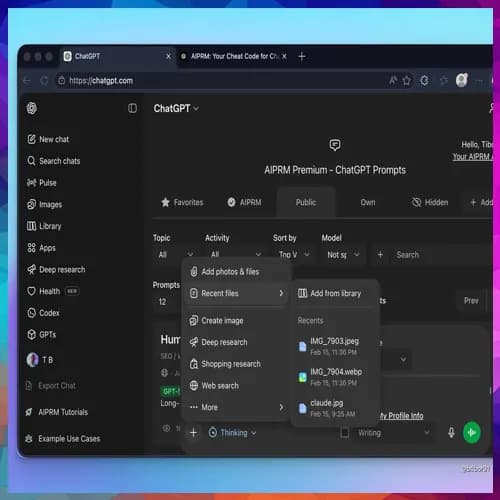Select the Public tab
The image size is (500, 500).
(306, 202)
